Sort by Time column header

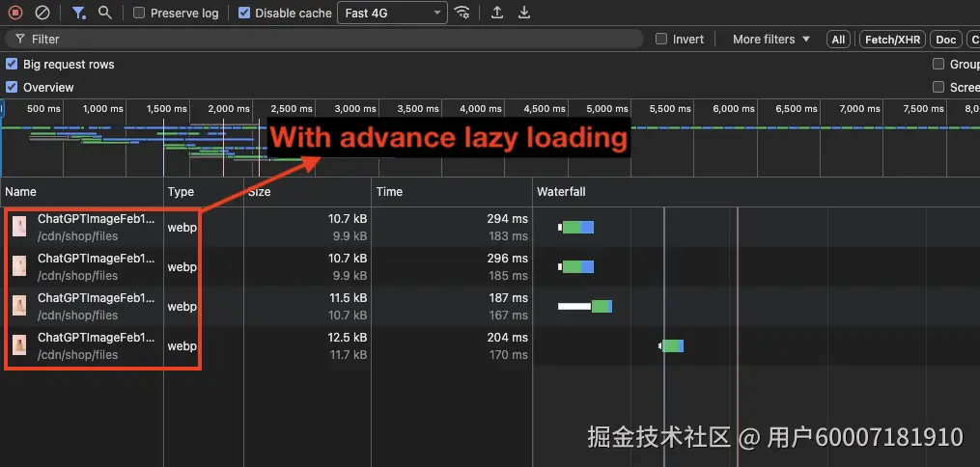tap(452, 192)
